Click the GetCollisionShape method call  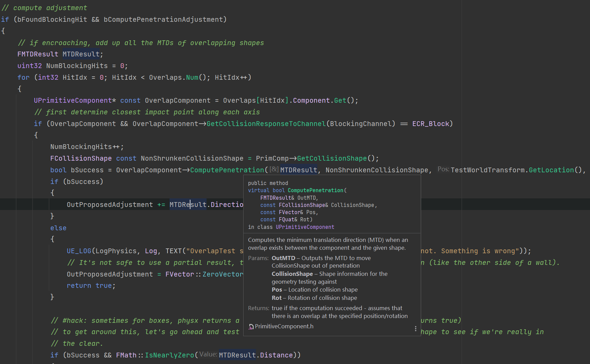332,159
